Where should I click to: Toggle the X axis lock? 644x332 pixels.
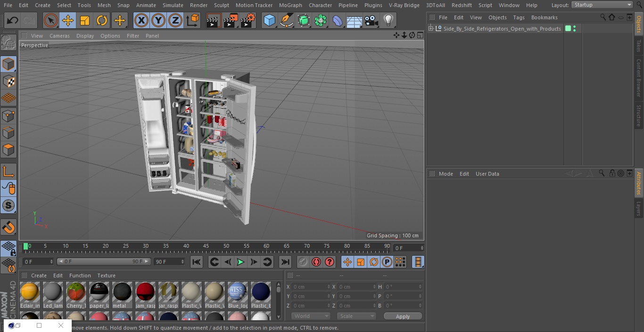[141, 20]
